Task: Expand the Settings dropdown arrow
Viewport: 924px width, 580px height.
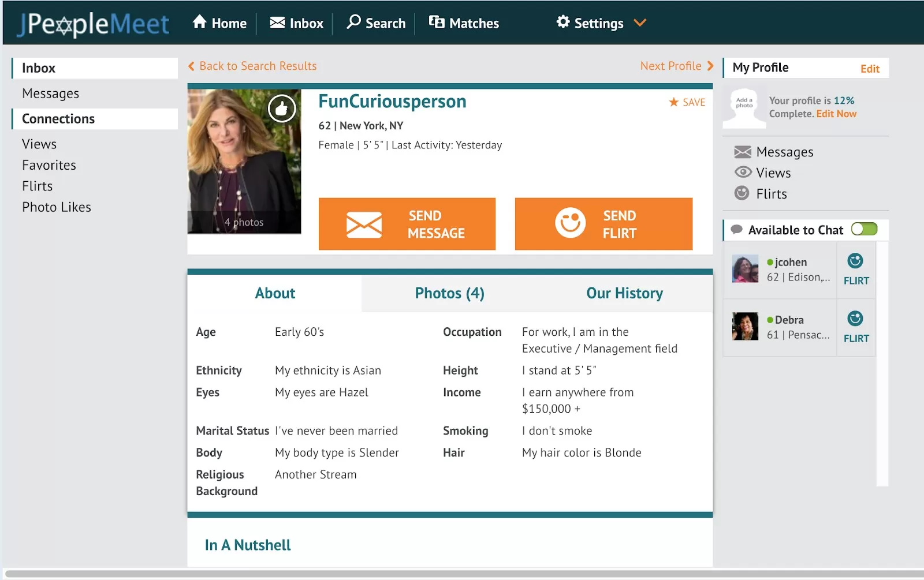Action: tap(640, 23)
